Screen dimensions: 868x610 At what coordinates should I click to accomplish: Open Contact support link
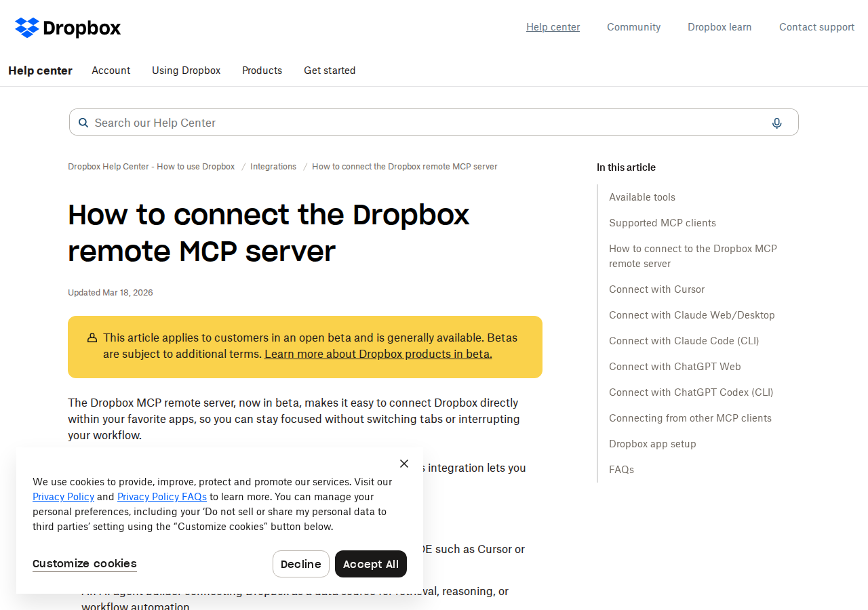(x=816, y=27)
